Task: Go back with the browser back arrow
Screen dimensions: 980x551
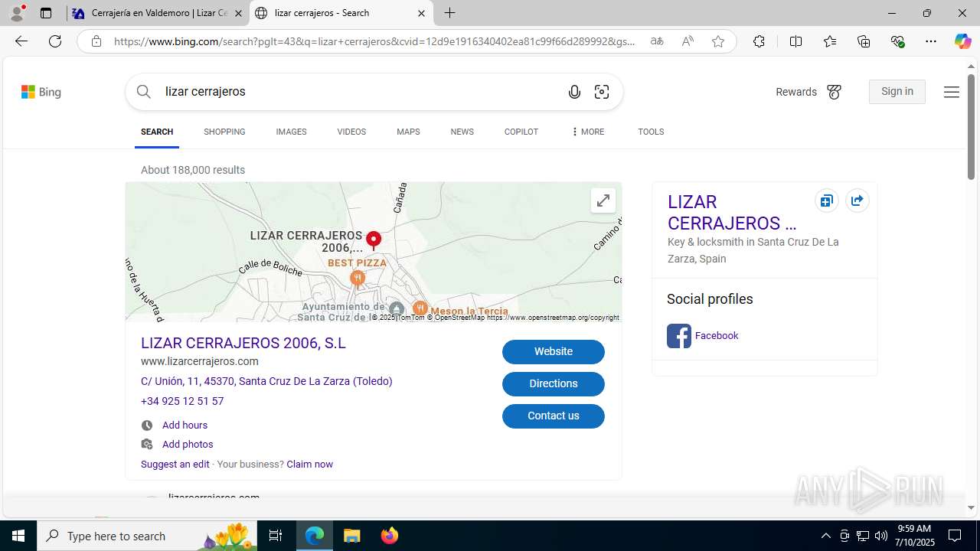Action: pos(21,41)
